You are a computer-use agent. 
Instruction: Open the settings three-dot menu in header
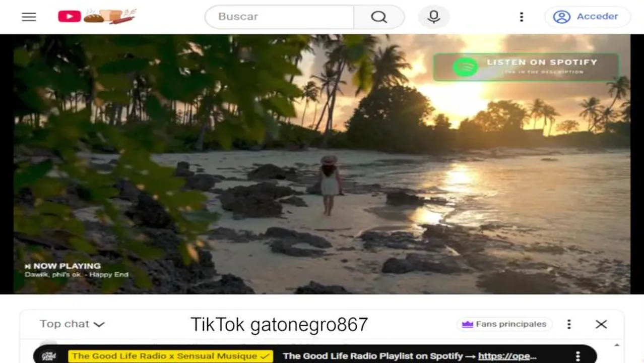click(x=522, y=17)
